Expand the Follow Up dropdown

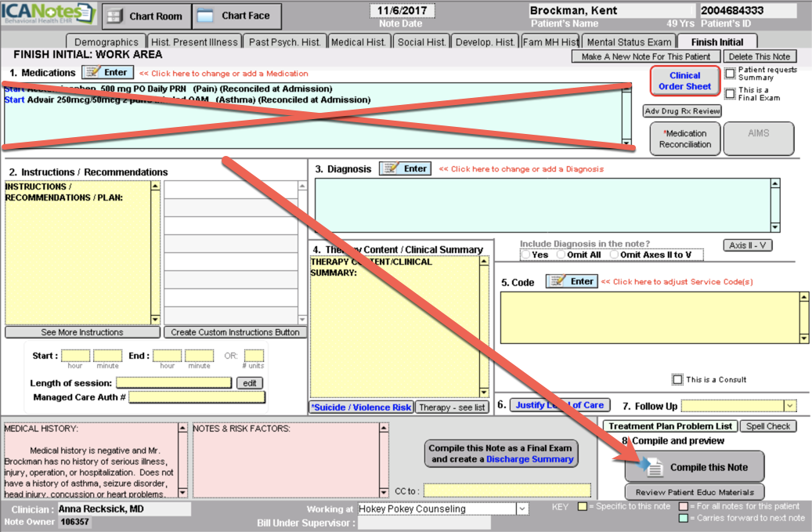pyautogui.click(x=789, y=406)
